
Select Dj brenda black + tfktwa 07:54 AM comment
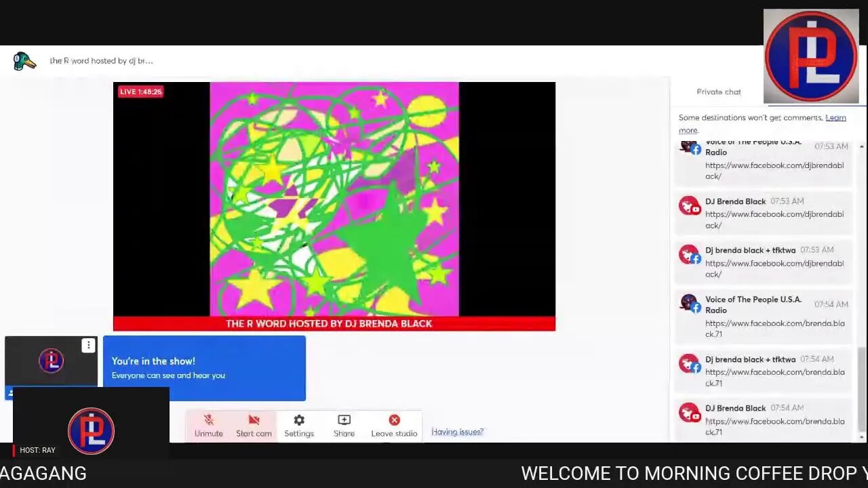[763, 371]
